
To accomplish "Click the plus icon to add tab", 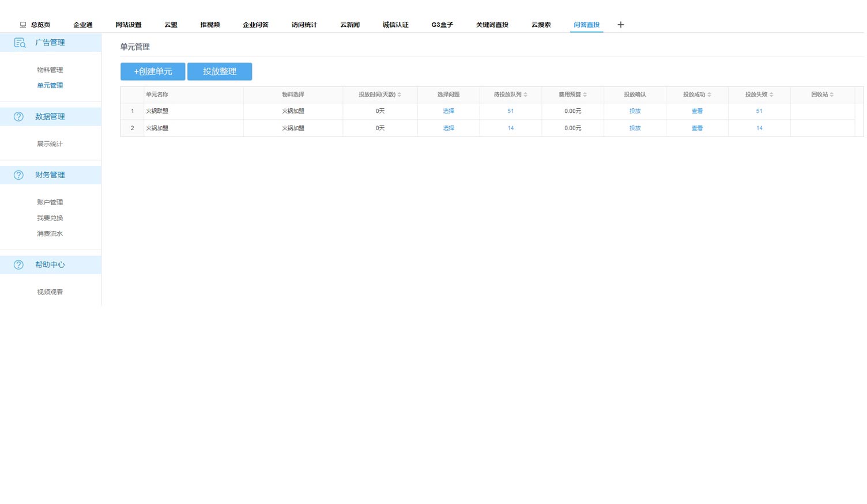I will coord(621,25).
